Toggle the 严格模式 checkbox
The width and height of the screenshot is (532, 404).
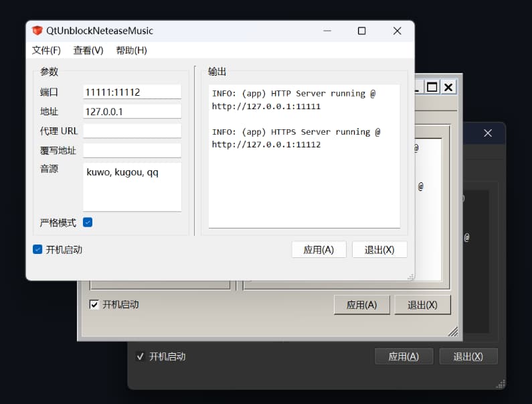click(88, 222)
